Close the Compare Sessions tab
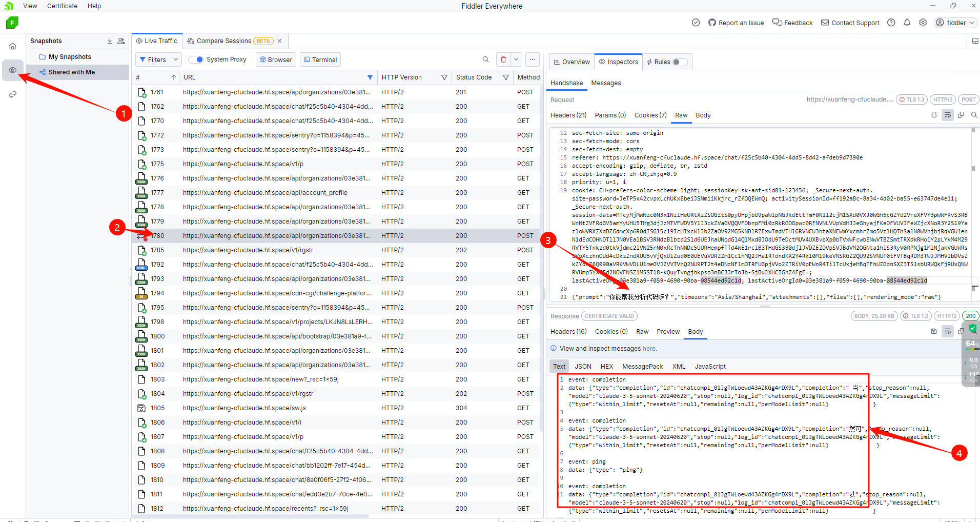 point(280,41)
